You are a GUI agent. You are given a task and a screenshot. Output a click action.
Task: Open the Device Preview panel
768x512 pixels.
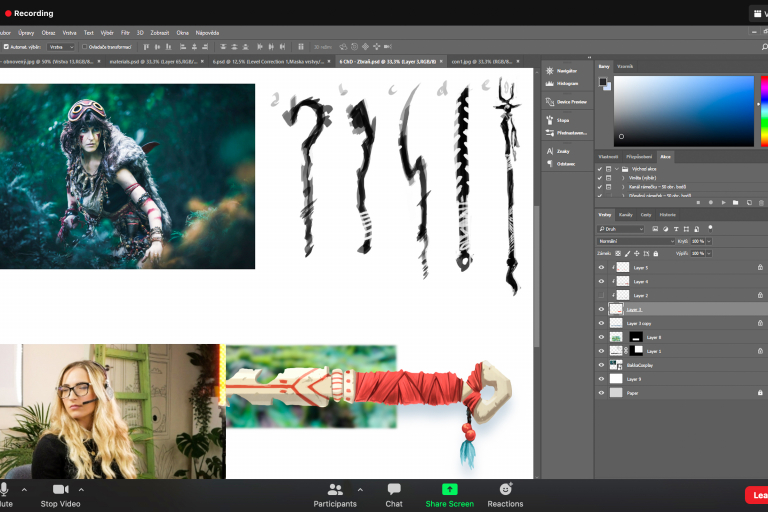(x=570, y=101)
